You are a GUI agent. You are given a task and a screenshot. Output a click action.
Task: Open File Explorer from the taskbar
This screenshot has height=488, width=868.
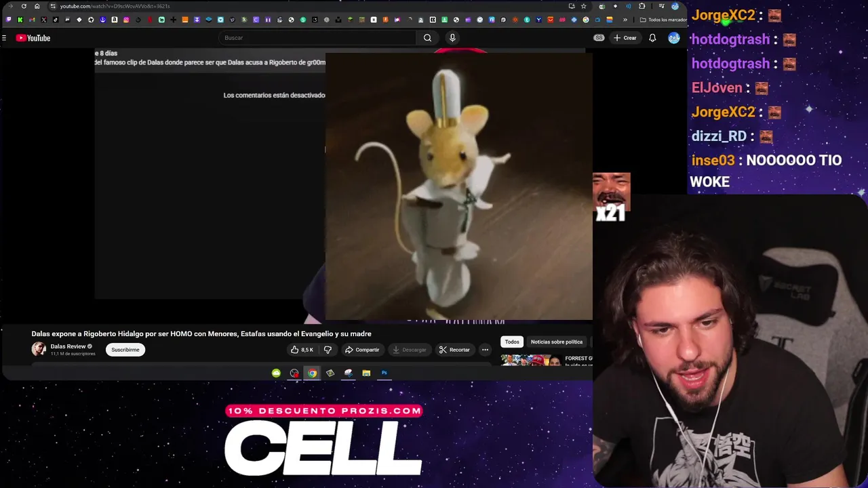point(366,373)
